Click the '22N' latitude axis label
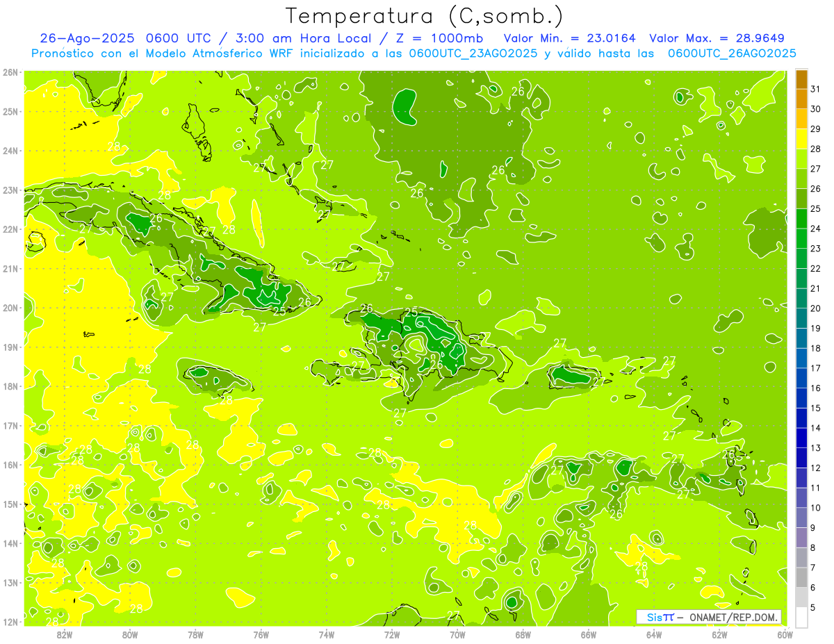The height and width of the screenshot is (644, 834). (11, 229)
